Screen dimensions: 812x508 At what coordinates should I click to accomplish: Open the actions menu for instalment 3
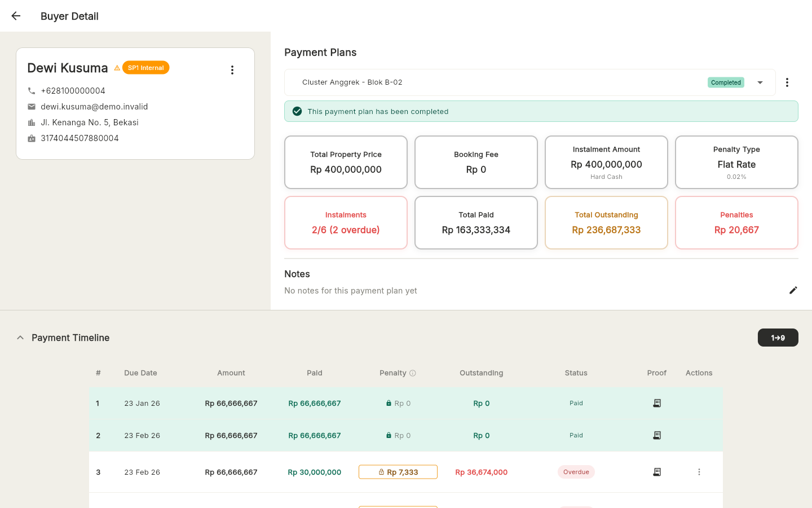point(699,472)
